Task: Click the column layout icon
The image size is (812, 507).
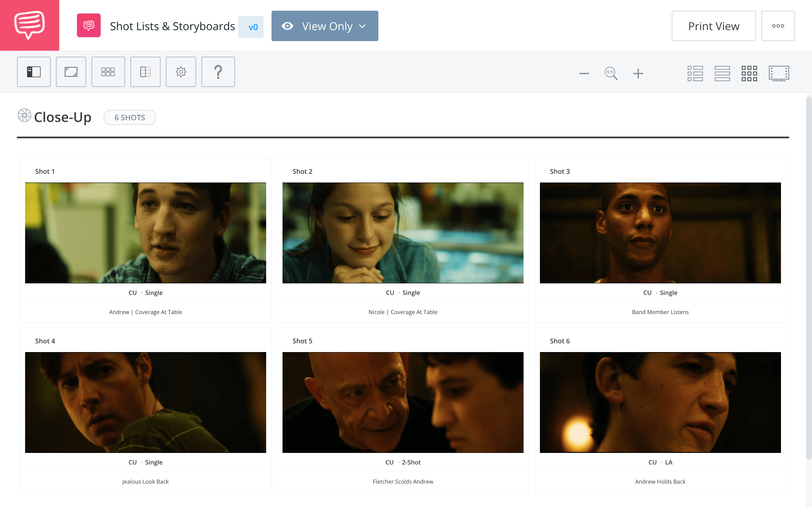Action: [x=145, y=72]
